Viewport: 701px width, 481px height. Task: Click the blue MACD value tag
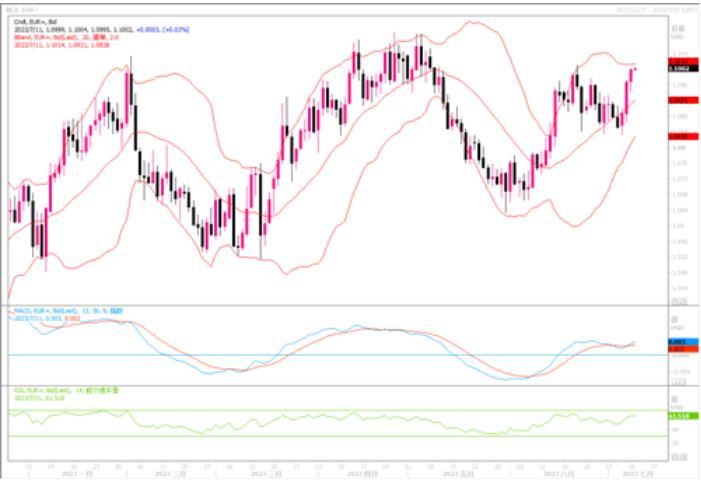pos(682,342)
